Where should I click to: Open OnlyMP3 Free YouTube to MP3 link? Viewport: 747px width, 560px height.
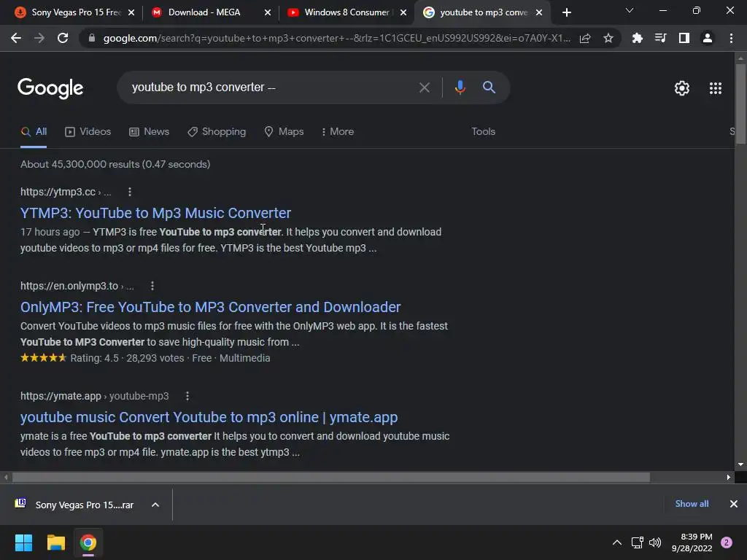211,307
